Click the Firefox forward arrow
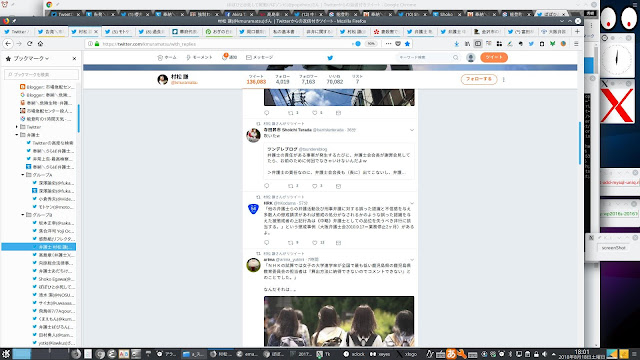Viewport: 640px width, 360px height. (19, 44)
